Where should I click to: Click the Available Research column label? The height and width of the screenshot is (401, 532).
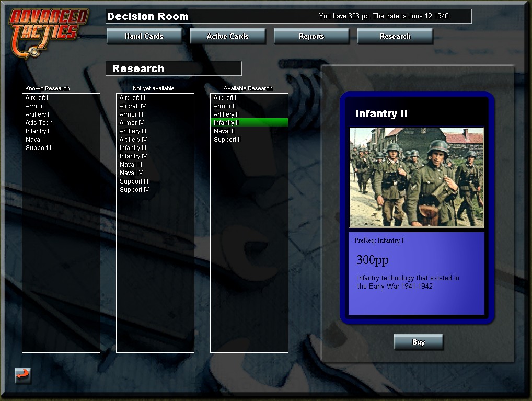click(x=248, y=88)
